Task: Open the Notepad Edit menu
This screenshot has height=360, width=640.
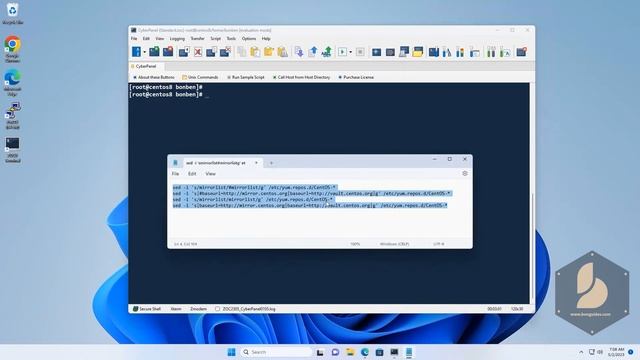Action: coord(192,174)
